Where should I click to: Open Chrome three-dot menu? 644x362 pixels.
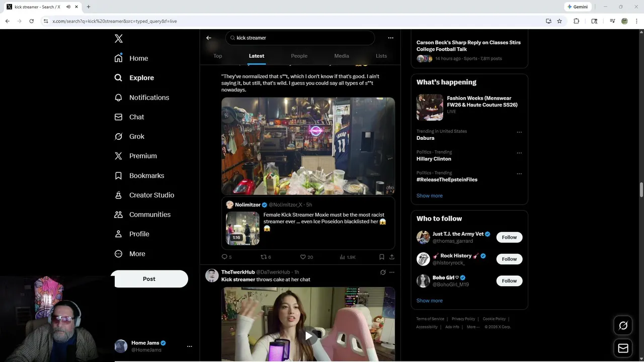tap(637, 21)
